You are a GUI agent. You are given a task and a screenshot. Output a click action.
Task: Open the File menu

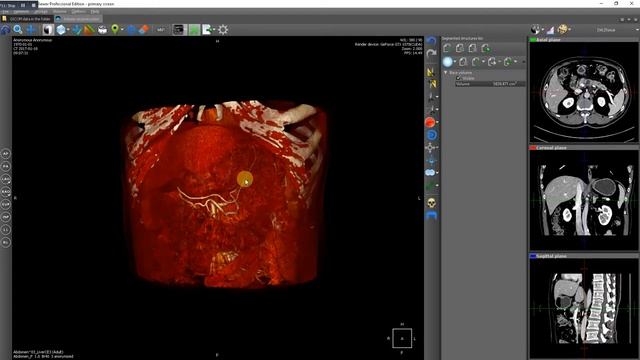[5, 12]
